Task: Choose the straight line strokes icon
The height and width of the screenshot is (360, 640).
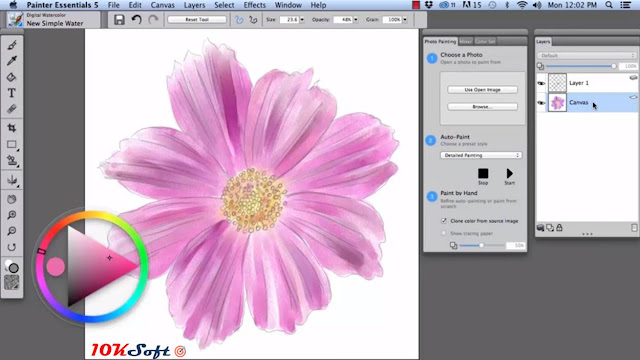Action: (253, 20)
